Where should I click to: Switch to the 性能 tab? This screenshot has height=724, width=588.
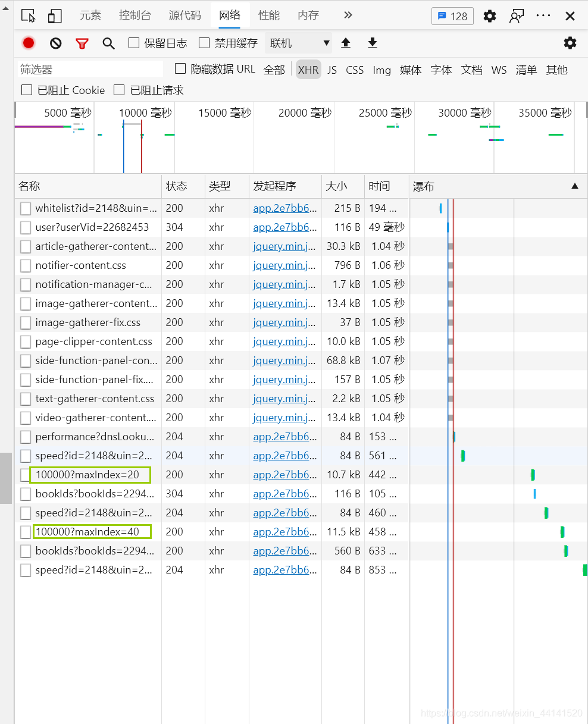269,15
